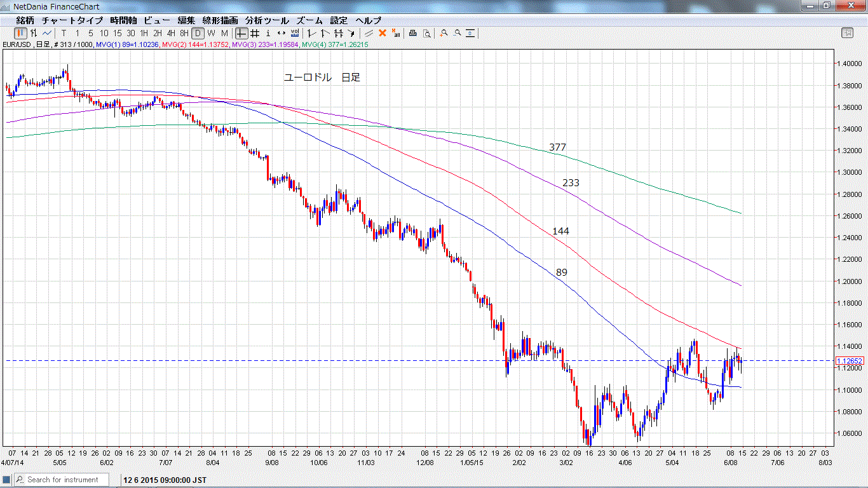Click the icon at toolbar's right end
Screen dimensions: 868x488
(x=847, y=33)
